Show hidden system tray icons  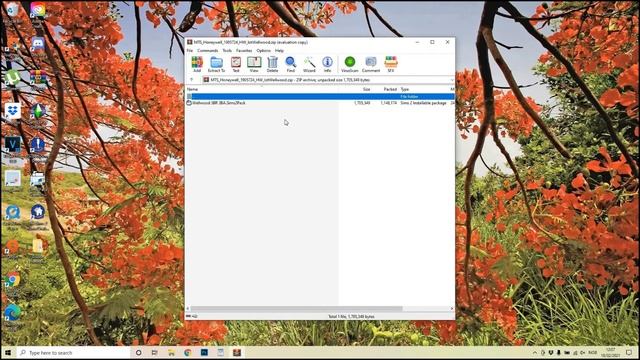point(535,353)
